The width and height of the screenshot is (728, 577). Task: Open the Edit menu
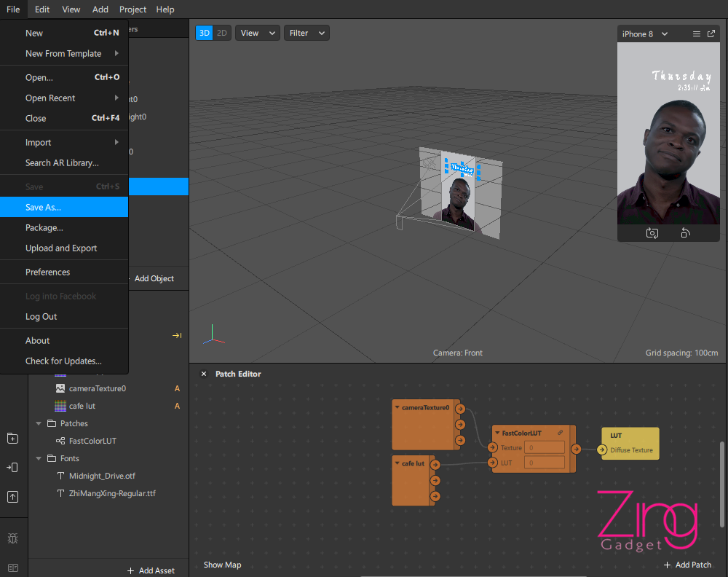[x=42, y=9]
